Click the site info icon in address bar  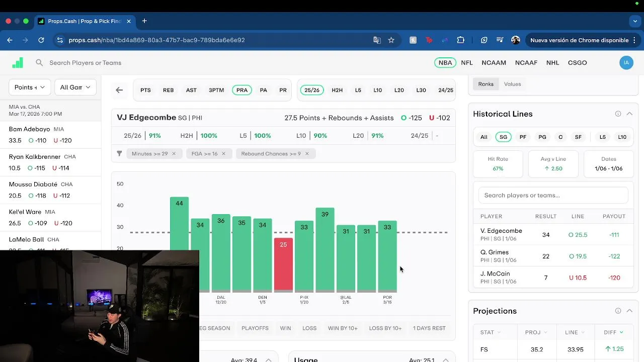(x=60, y=40)
